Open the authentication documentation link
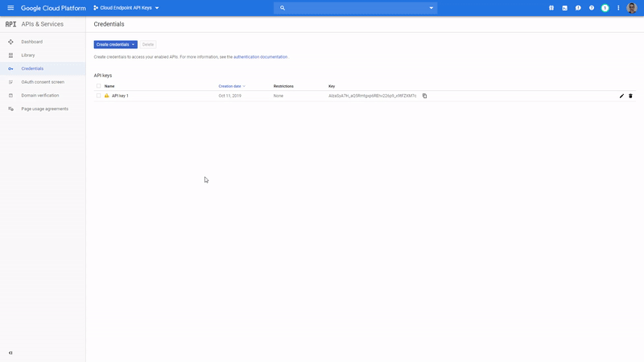 [x=260, y=57]
